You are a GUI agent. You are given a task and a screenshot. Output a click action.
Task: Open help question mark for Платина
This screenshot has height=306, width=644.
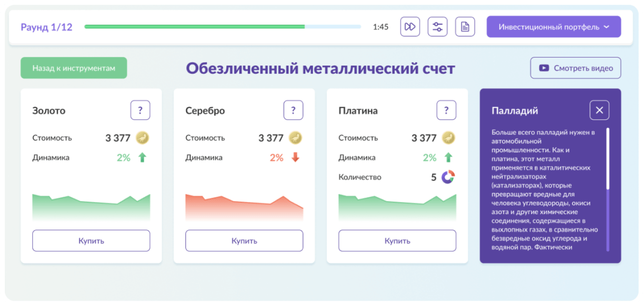tap(446, 110)
